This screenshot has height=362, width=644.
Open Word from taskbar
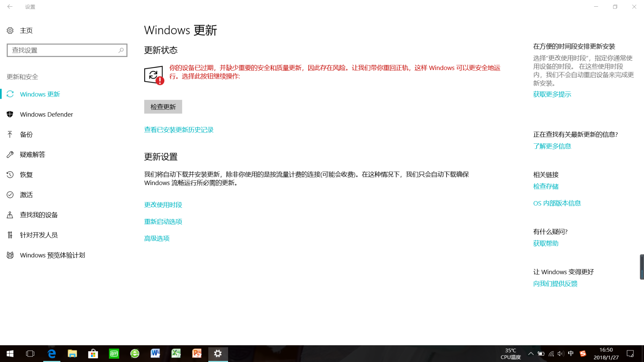click(155, 353)
